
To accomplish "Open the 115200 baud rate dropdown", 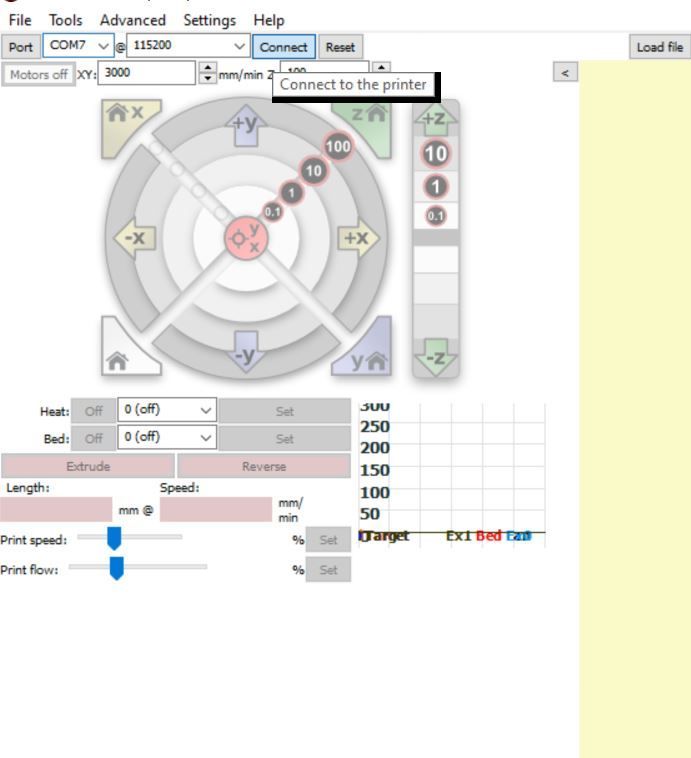I will coord(188,45).
